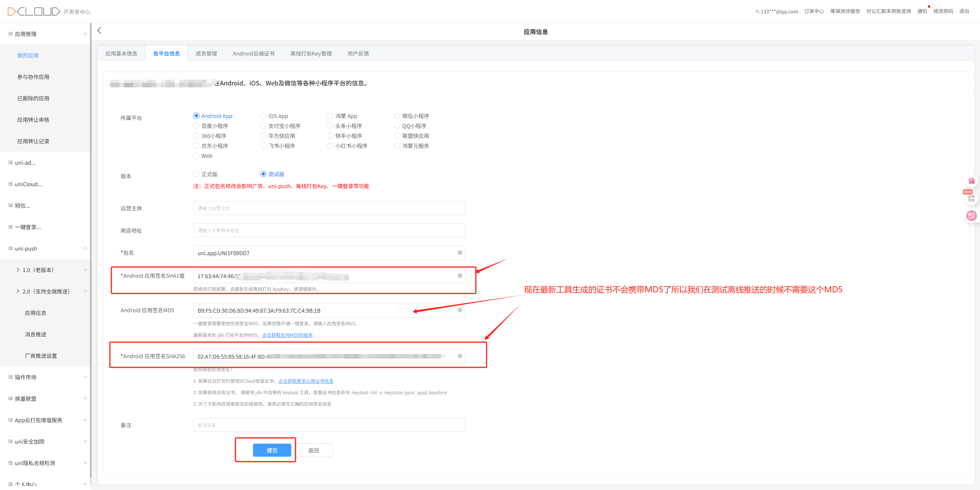Select QQ小程序 platform radio
Image resolution: width=980 pixels, height=490 pixels.
[397, 126]
